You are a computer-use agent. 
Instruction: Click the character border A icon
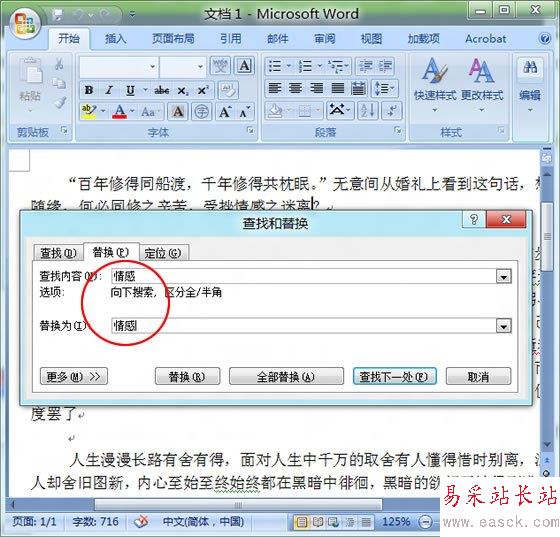click(244, 66)
